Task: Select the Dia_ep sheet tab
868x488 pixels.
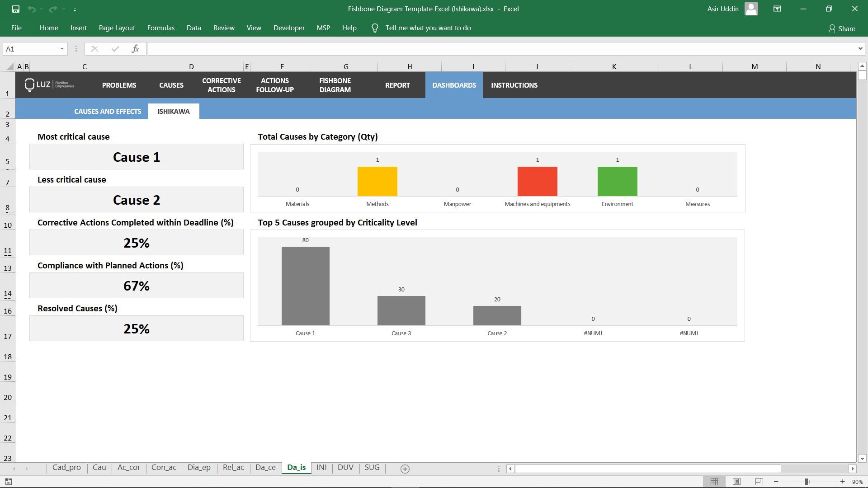Action: click(x=198, y=468)
